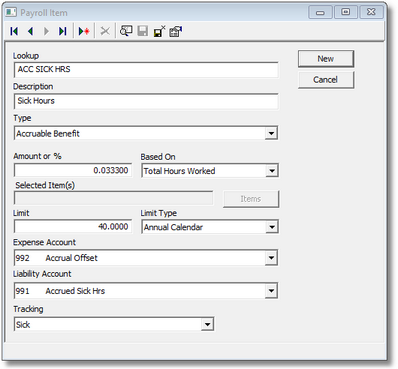
Task: Minimize the Payroll Item window
Action: click(x=320, y=12)
